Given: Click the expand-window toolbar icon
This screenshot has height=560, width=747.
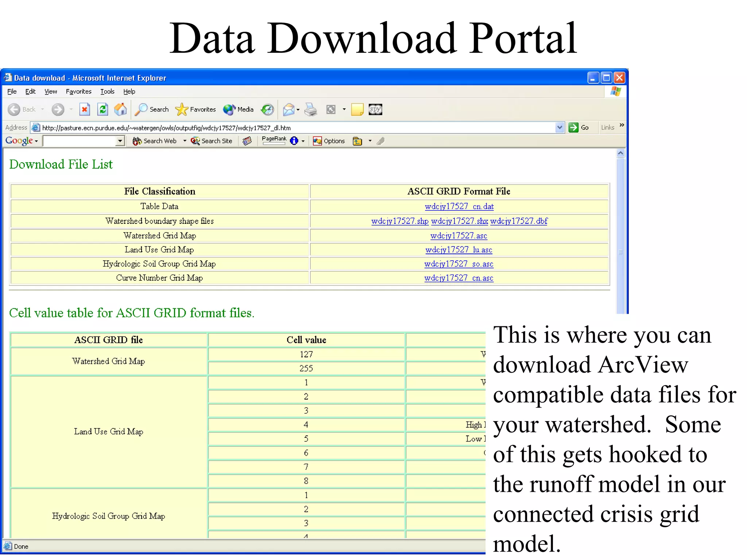Looking at the screenshot, I should coord(331,109).
